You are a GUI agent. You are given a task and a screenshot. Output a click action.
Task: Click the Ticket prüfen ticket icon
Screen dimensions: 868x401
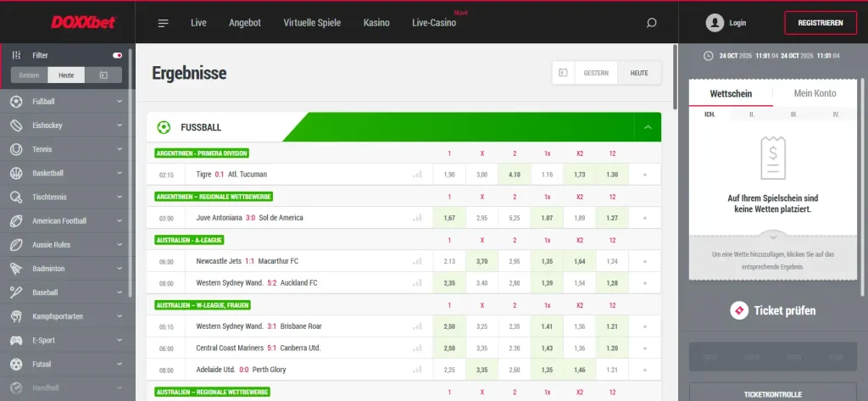coord(739,311)
